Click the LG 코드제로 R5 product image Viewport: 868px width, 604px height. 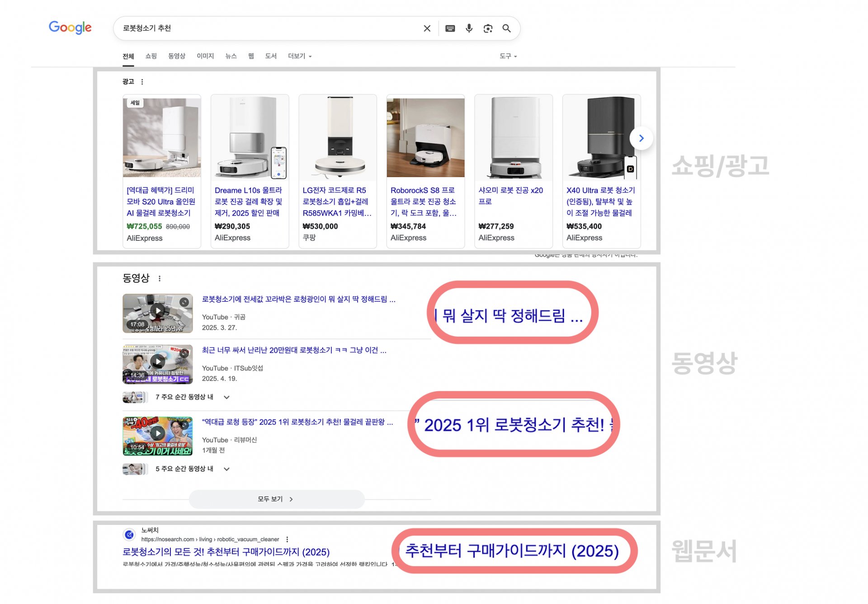(x=338, y=138)
